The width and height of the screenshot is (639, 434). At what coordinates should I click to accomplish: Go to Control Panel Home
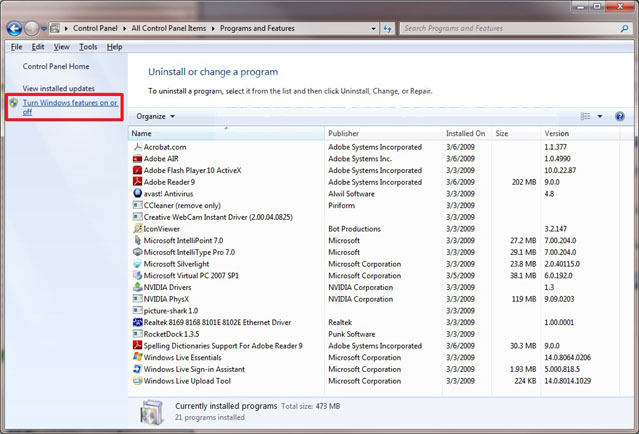click(56, 66)
